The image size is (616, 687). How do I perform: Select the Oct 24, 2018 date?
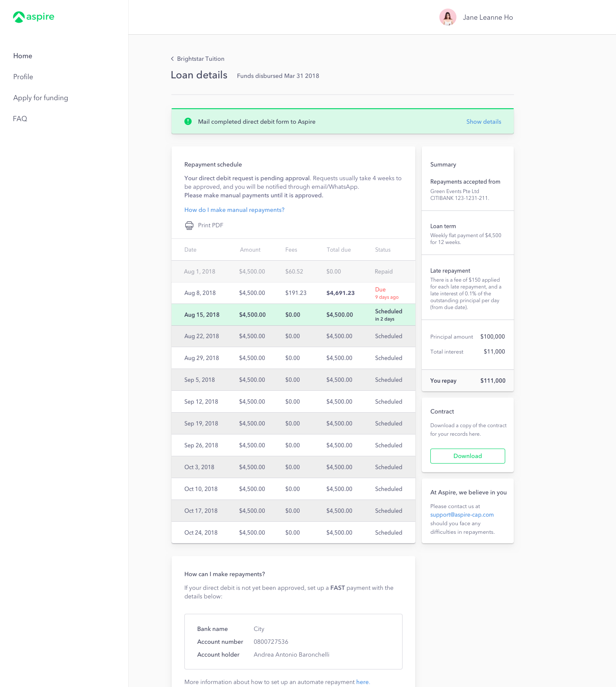(x=201, y=532)
